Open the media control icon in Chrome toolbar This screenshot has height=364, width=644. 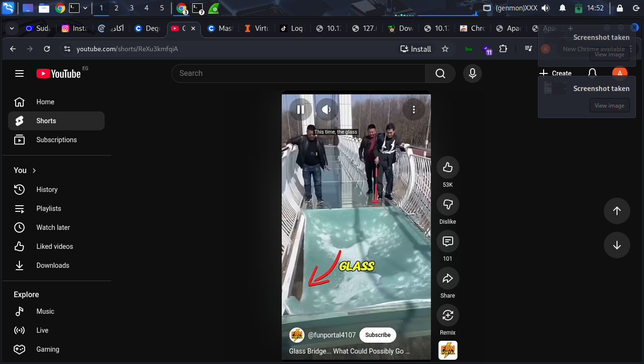point(529,49)
